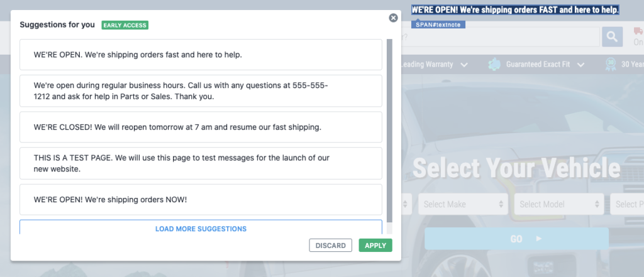Screen dimensions: 644x277
Task: Select the SPAN#textnote element tag
Action: (438, 24)
